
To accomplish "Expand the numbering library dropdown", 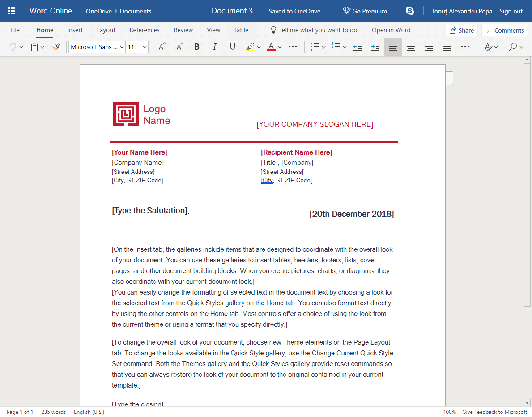I will tap(345, 47).
